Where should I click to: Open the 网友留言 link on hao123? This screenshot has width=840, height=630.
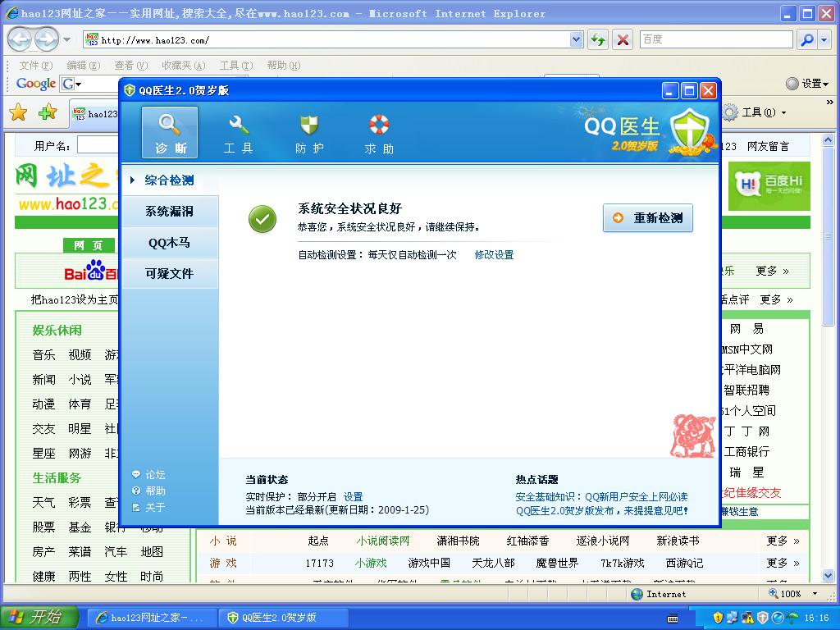point(768,146)
